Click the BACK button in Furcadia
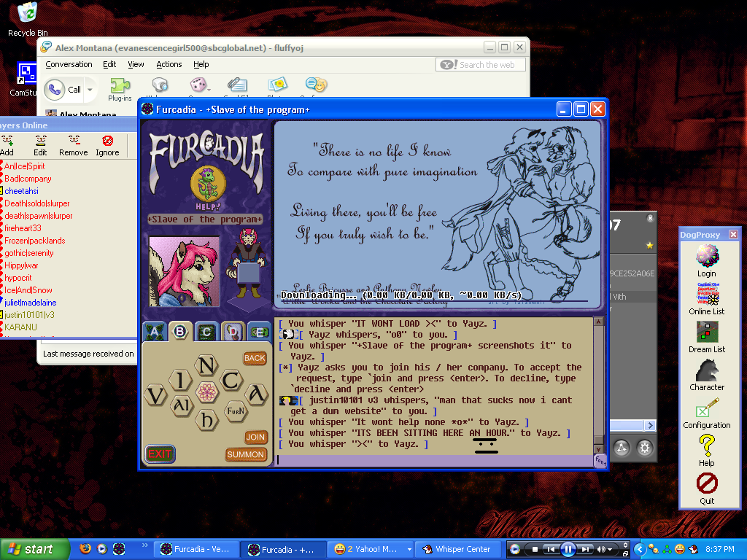Screen dimensions: 747x560 [x=255, y=358]
